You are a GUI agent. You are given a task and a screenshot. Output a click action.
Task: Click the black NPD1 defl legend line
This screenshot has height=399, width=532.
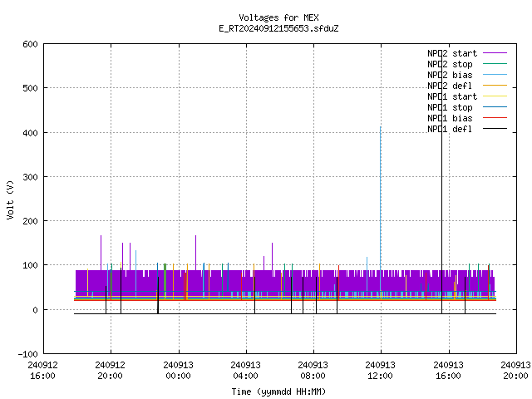[x=495, y=129]
